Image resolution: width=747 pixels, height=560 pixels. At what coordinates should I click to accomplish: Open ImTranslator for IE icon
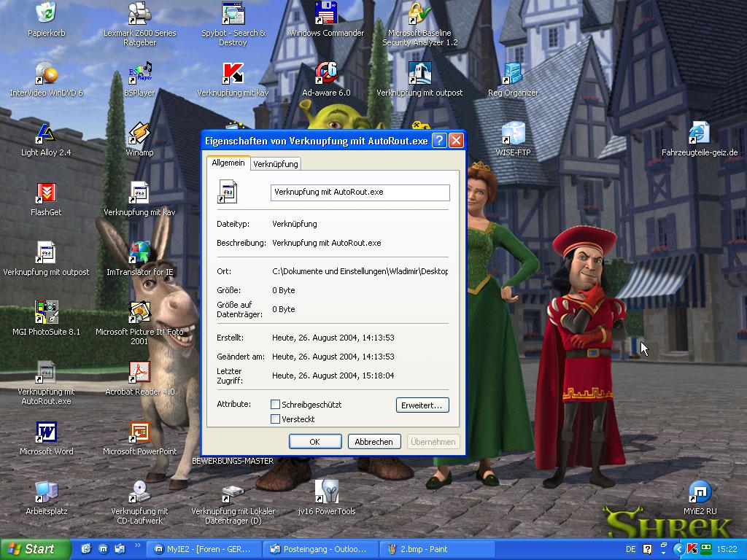tap(139, 252)
